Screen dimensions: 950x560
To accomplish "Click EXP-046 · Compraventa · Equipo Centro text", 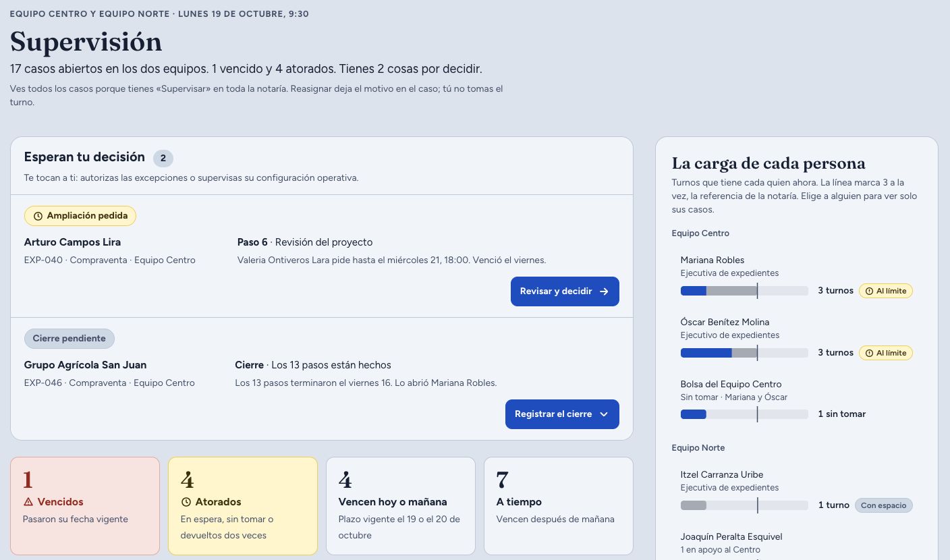I will click(109, 383).
